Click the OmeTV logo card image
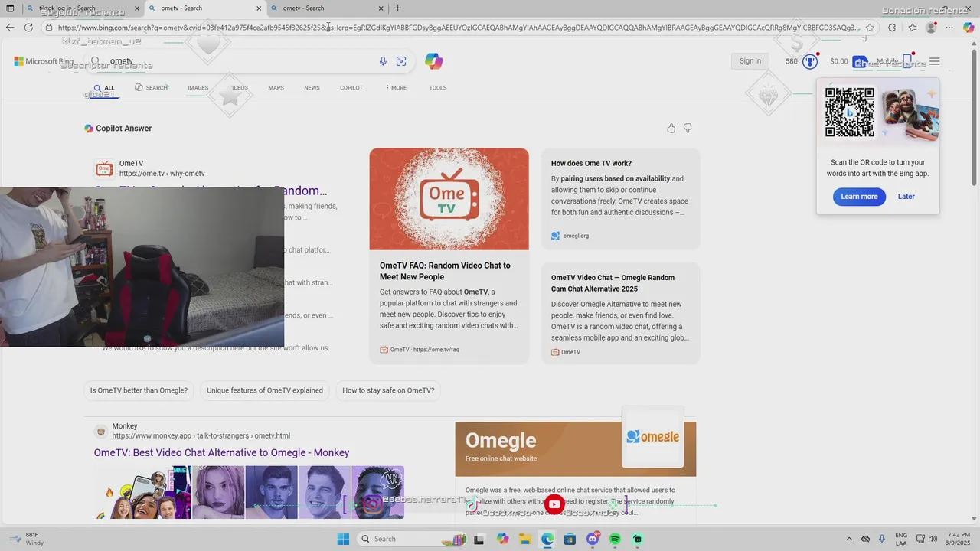This screenshot has height=551, width=980. 449,199
